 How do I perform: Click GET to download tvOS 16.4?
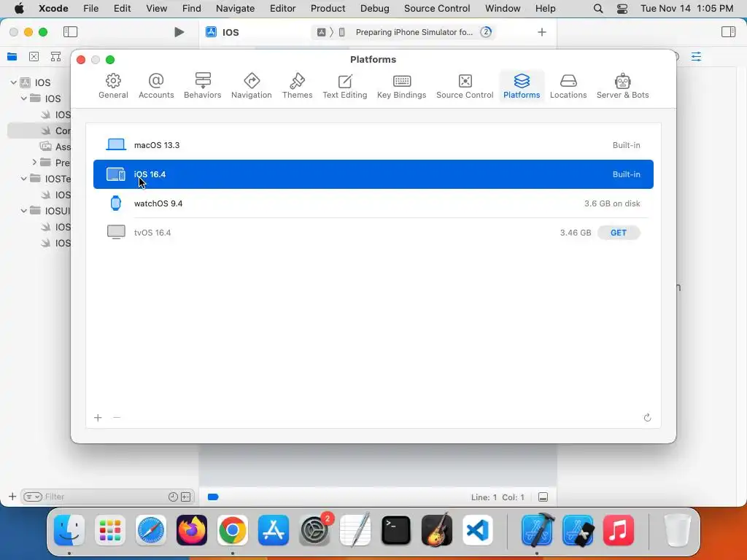[x=619, y=233]
